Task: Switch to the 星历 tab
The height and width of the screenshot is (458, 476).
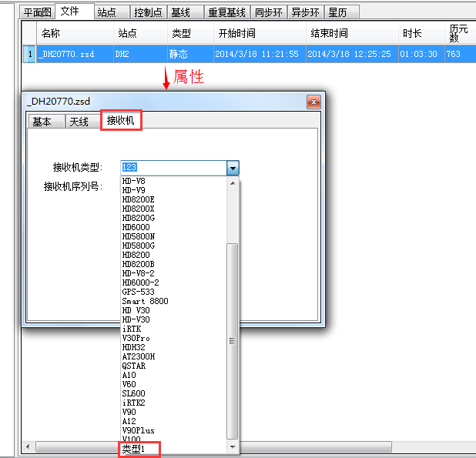Action: tap(342, 12)
